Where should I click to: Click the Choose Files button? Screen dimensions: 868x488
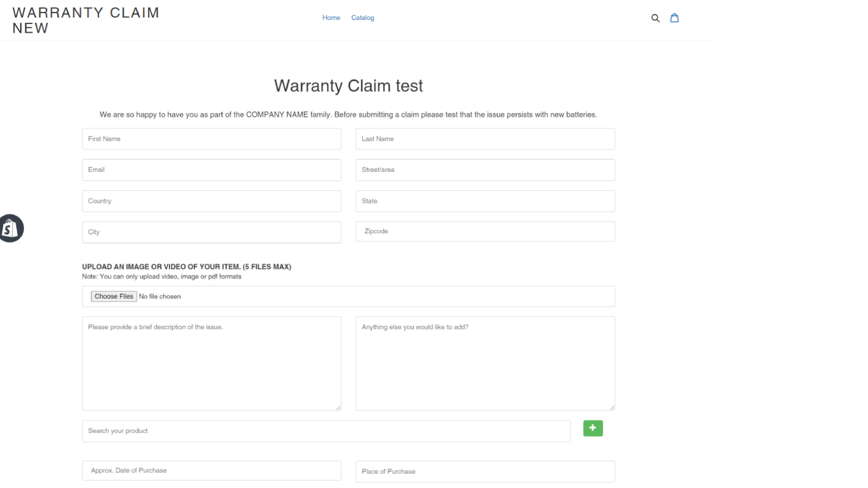tap(114, 297)
